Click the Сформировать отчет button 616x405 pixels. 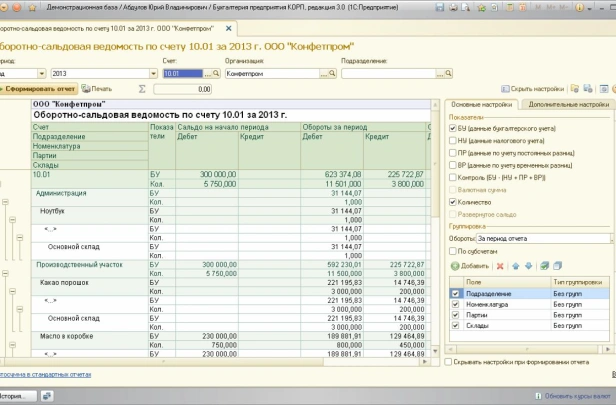click(38, 89)
